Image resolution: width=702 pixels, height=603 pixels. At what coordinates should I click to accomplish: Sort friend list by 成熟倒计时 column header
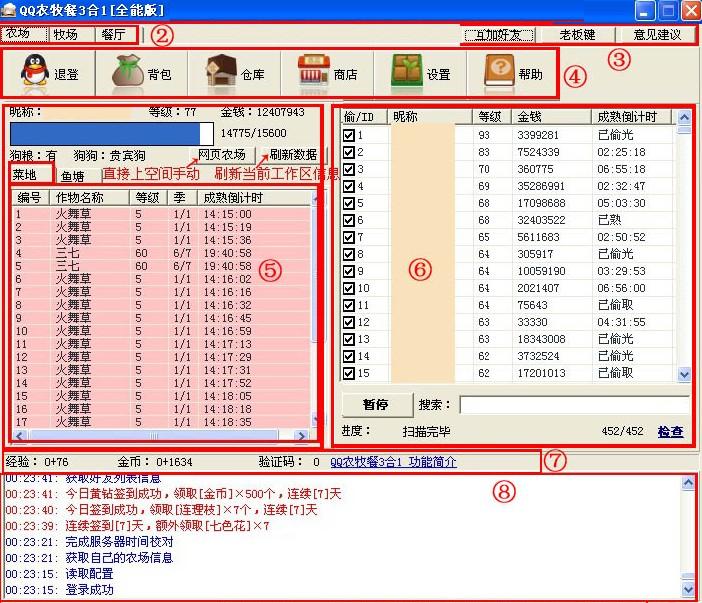631,117
